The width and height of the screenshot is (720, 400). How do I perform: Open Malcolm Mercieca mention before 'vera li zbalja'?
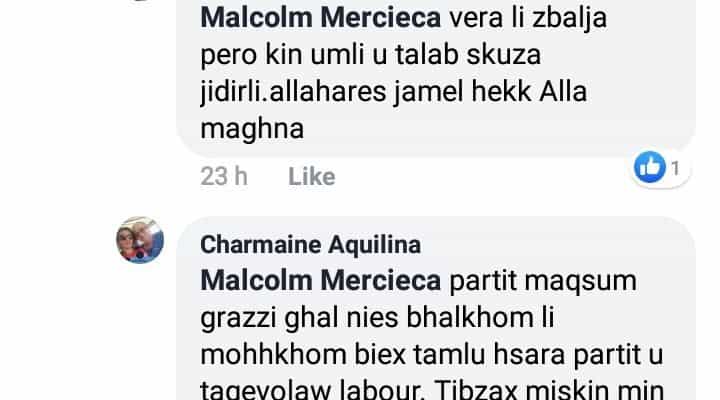tap(321, 18)
